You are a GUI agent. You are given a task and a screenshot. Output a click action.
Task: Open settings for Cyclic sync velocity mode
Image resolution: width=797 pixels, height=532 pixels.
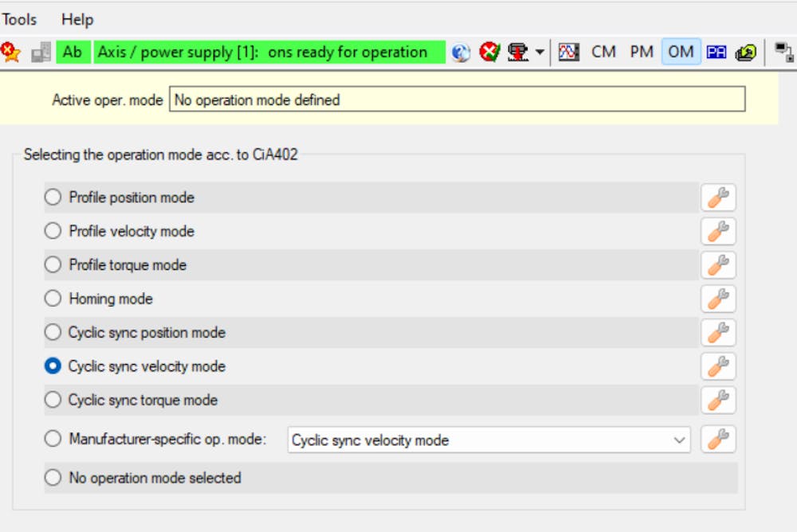[x=718, y=366]
